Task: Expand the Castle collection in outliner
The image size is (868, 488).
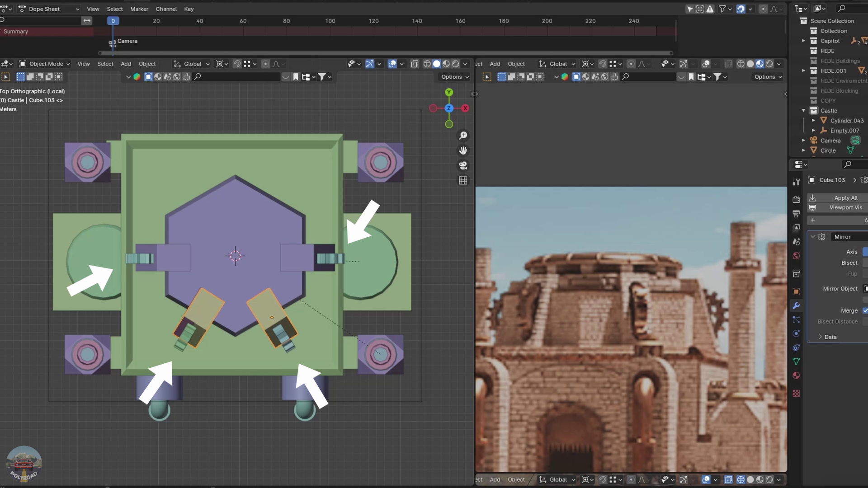Action: (804, 110)
